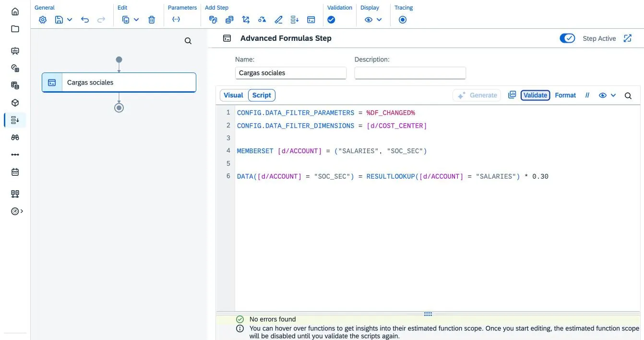The image size is (644, 340).
Task: Add a Cross-Model Copy step
Action: [x=229, y=20]
